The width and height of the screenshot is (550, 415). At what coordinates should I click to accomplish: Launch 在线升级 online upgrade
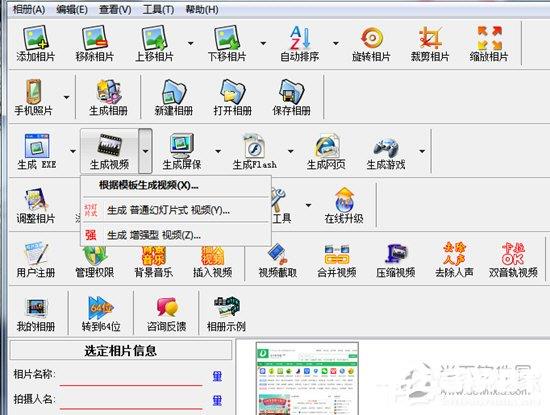tap(344, 205)
